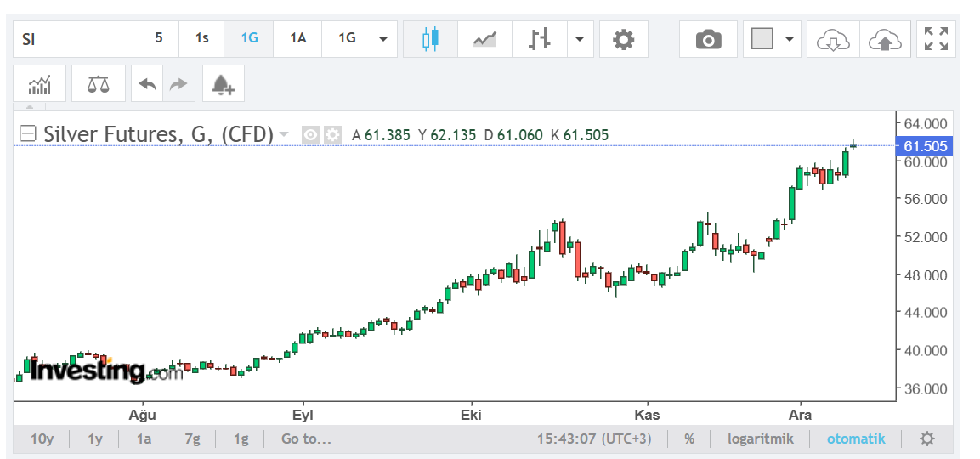The image size is (980, 459).
Task: Select the candlestick chart type icon
Action: [432, 39]
